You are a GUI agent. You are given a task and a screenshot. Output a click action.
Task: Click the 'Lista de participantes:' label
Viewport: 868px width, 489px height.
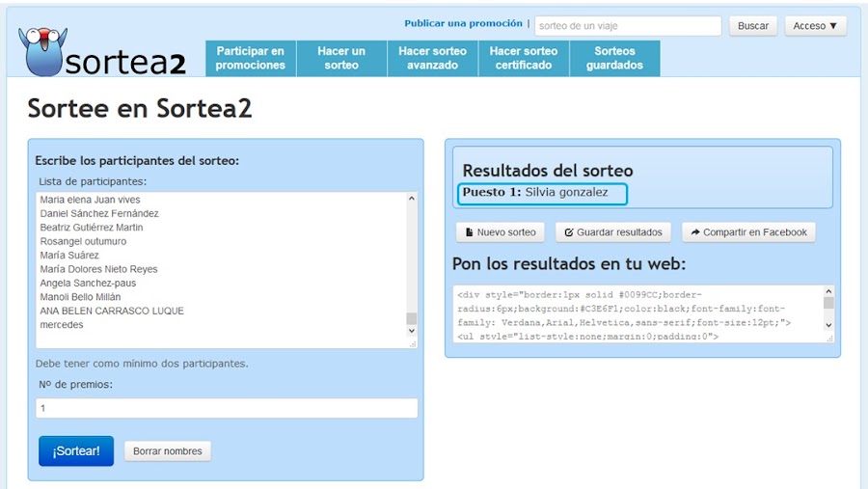(93, 181)
